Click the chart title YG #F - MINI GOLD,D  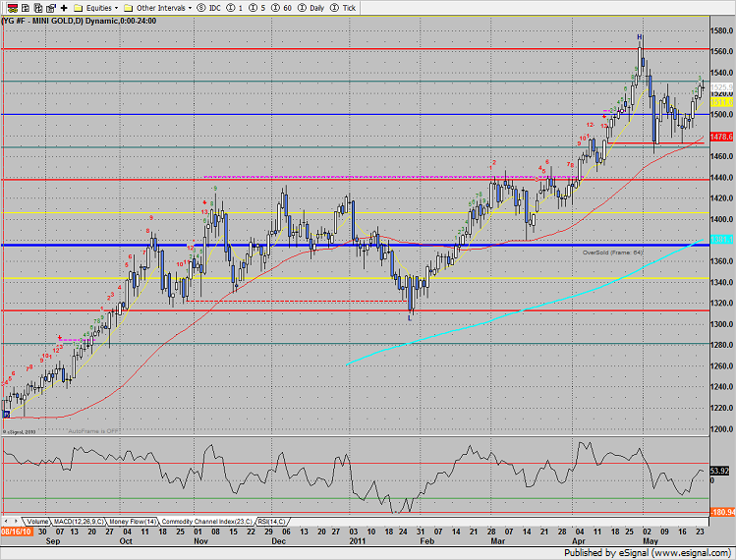coord(42,22)
